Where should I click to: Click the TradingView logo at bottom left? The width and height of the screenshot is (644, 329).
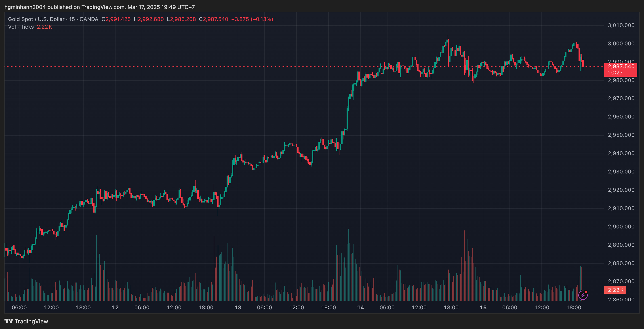[x=26, y=321]
